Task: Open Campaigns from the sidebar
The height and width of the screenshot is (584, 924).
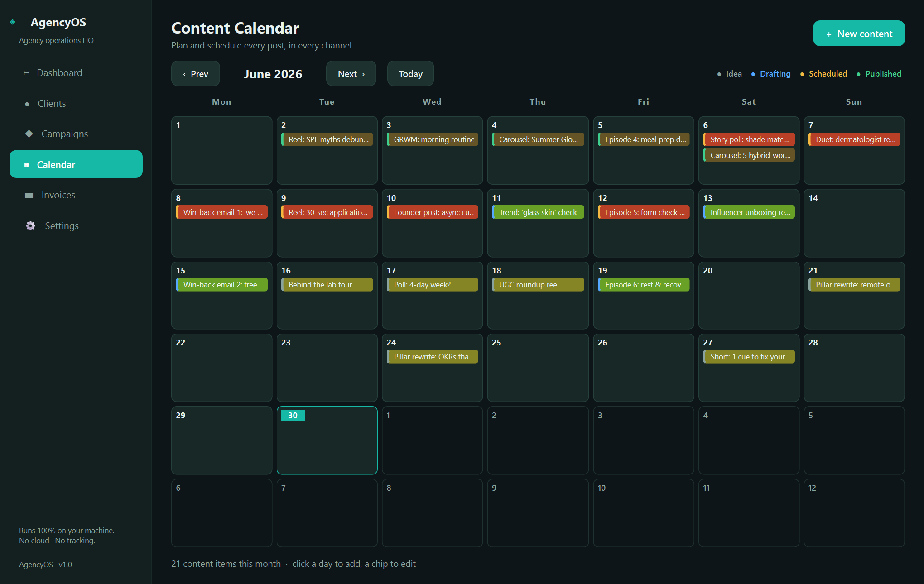Action: pyautogui.click(x=76, y=134)
